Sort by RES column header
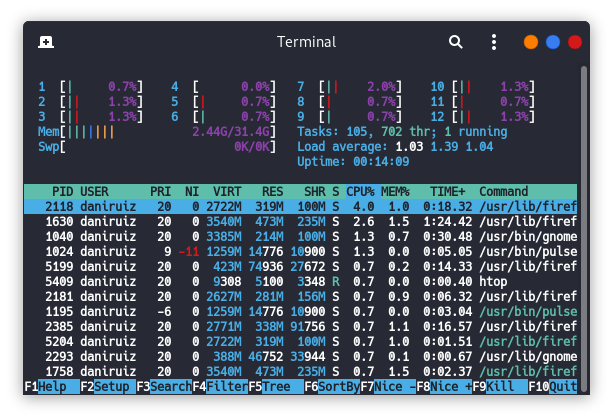Screen dimensions: 613x420 272,192
